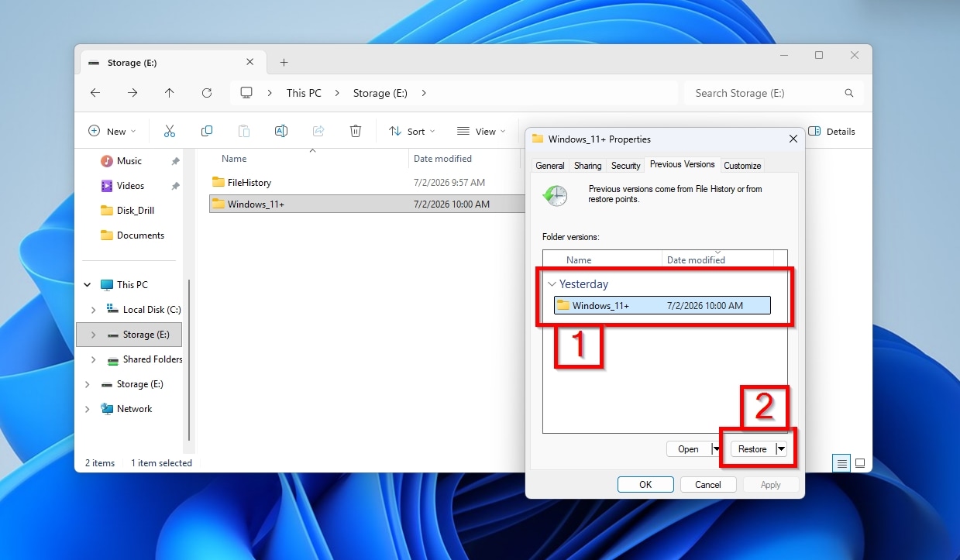Close the Storage (E:) tab
The width and height of the screenshot is (960, 560).
(249, 62)
